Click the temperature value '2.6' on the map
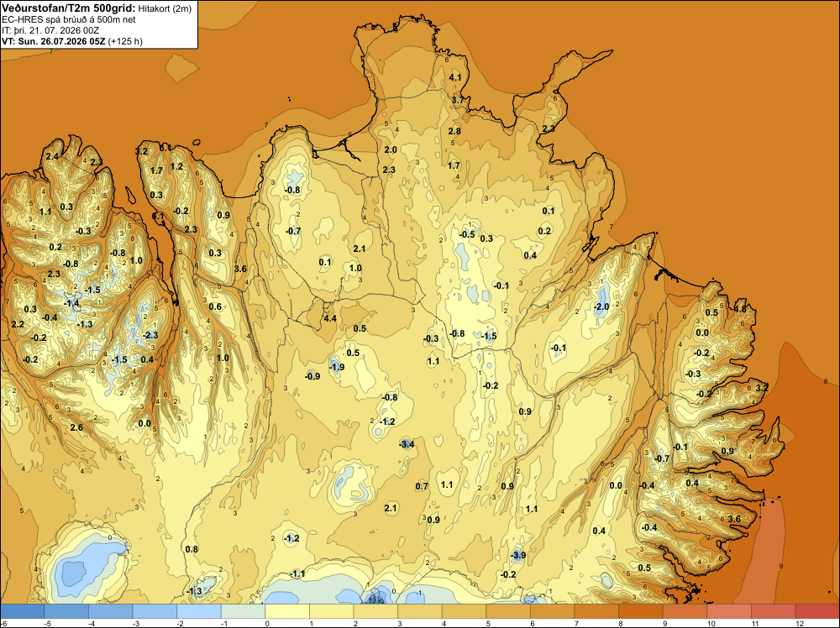The image size is (840, 628). pos(76,427)
